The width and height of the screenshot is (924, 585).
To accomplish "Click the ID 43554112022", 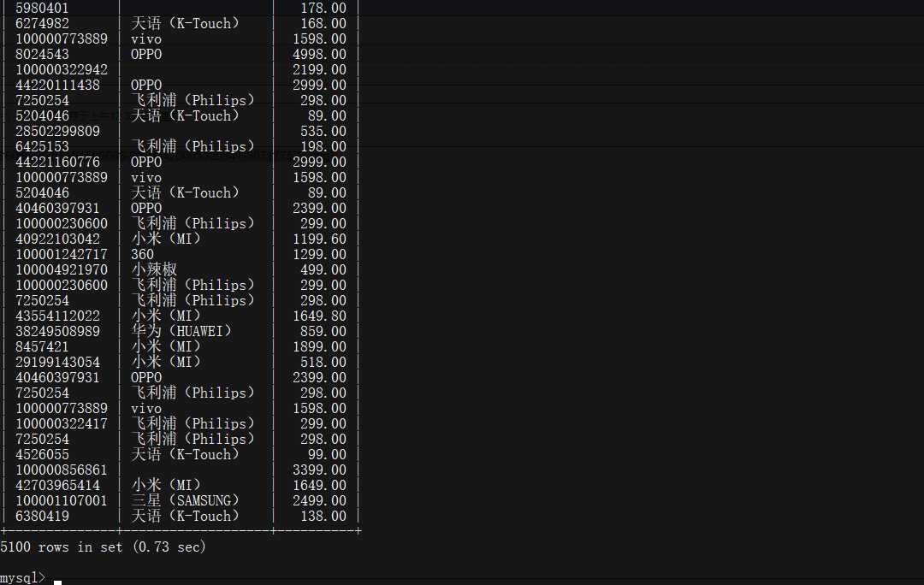I will click(58, 316).
